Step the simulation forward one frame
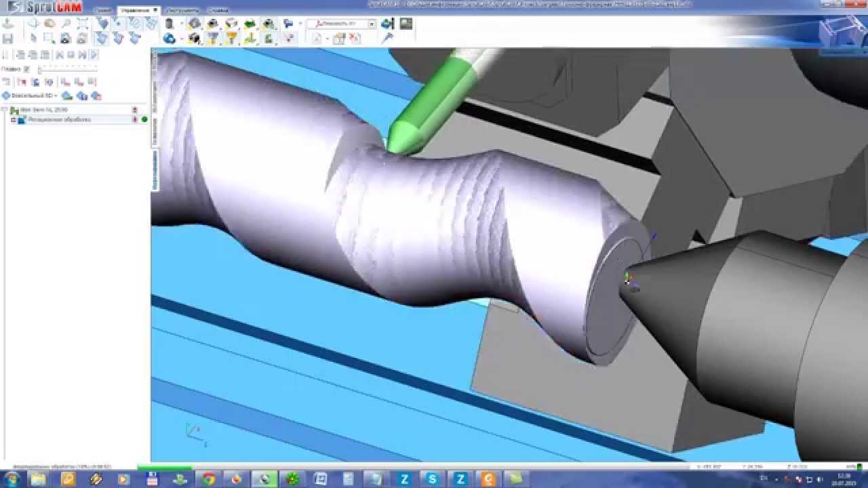The height and width of the screenshot is (488, 868). click(82, 54)
